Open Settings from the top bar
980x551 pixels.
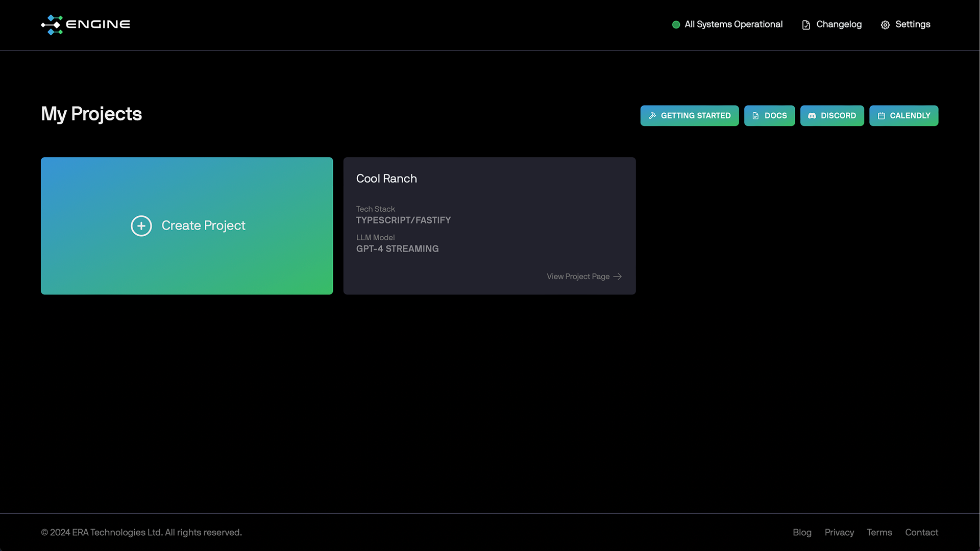coord(913,24)
